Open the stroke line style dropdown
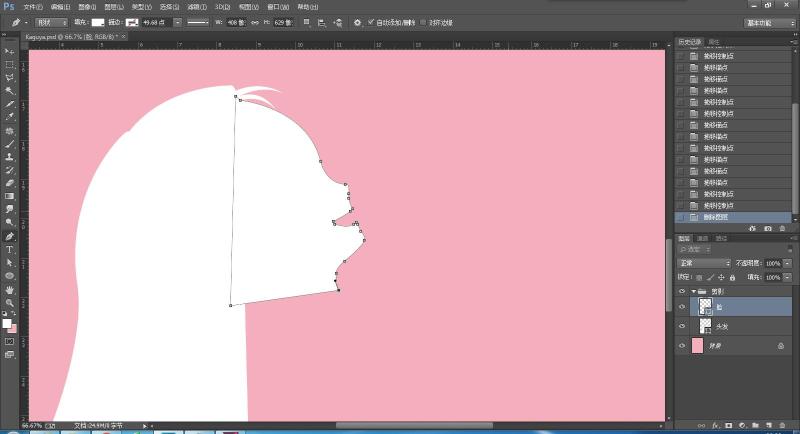 (x=197, y=22)
